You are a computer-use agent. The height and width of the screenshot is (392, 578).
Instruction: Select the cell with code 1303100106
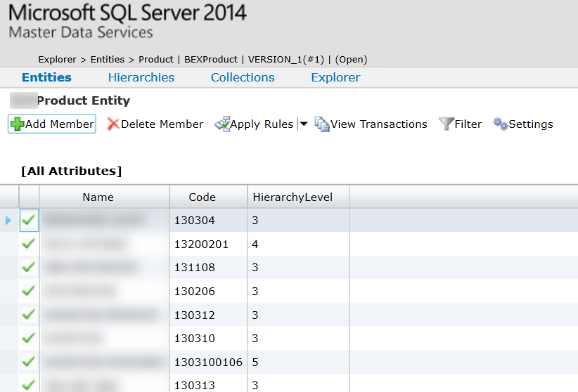[x=209, y=362]
